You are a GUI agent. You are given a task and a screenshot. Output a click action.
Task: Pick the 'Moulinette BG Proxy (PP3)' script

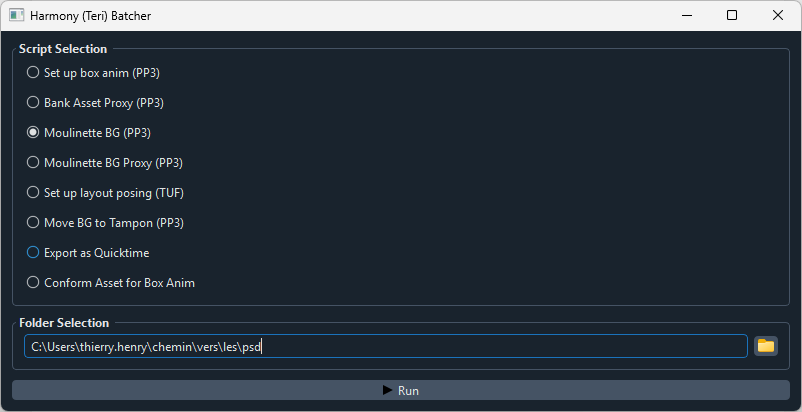tap(33, 163)
